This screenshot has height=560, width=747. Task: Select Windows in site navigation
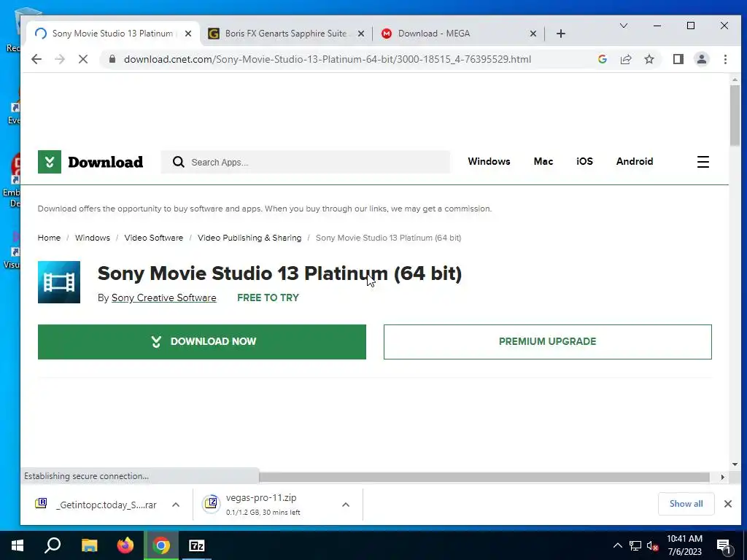tap(489, 161)
